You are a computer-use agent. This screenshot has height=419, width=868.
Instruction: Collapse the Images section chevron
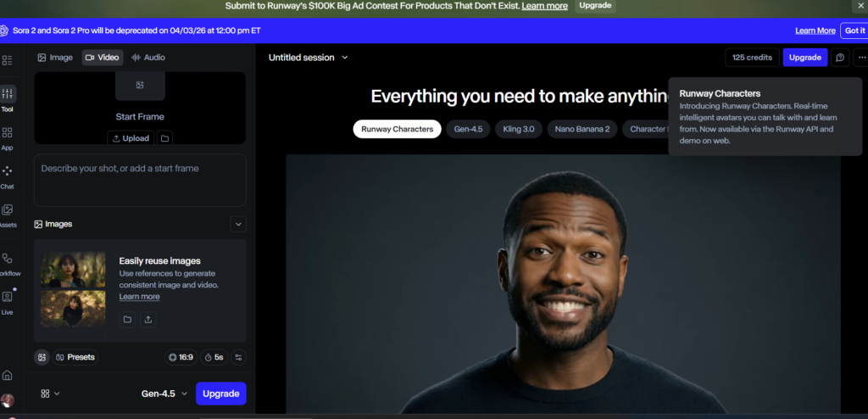[238, 224]
